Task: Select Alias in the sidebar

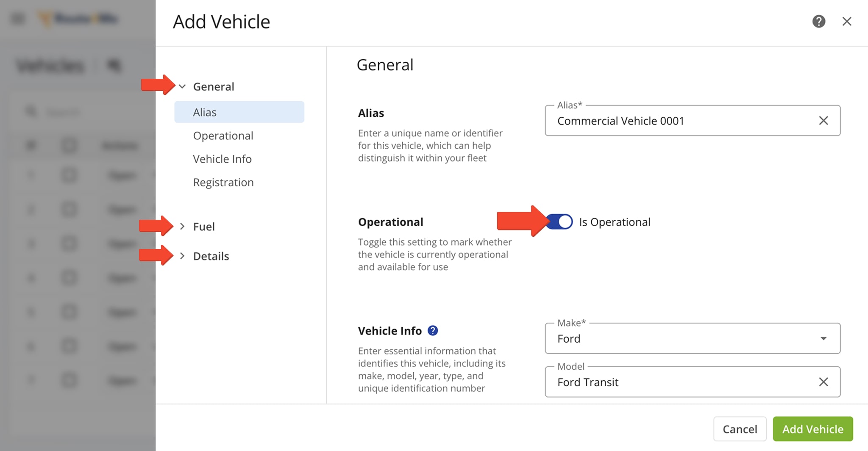Action: pyautogui.click(x=239, y=112)
